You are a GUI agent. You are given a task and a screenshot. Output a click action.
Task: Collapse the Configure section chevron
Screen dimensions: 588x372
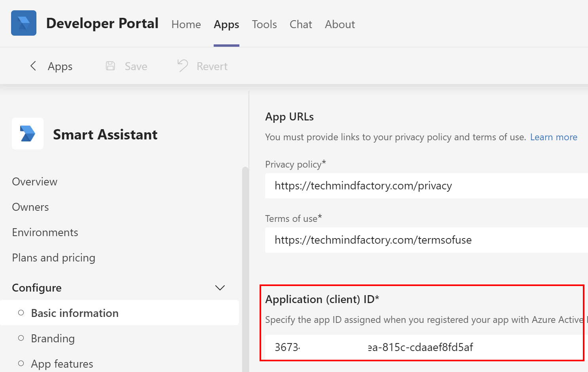tap(220, 288)
